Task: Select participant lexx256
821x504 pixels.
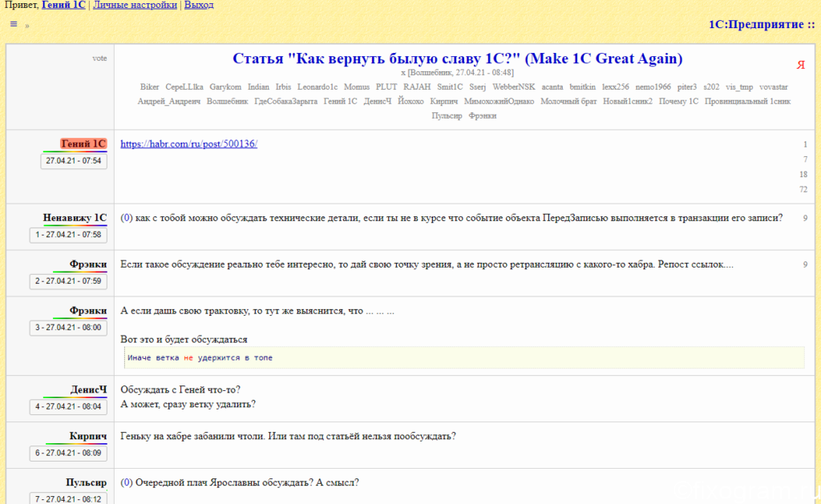Action: pyautogui.click(x=615, y=87)
